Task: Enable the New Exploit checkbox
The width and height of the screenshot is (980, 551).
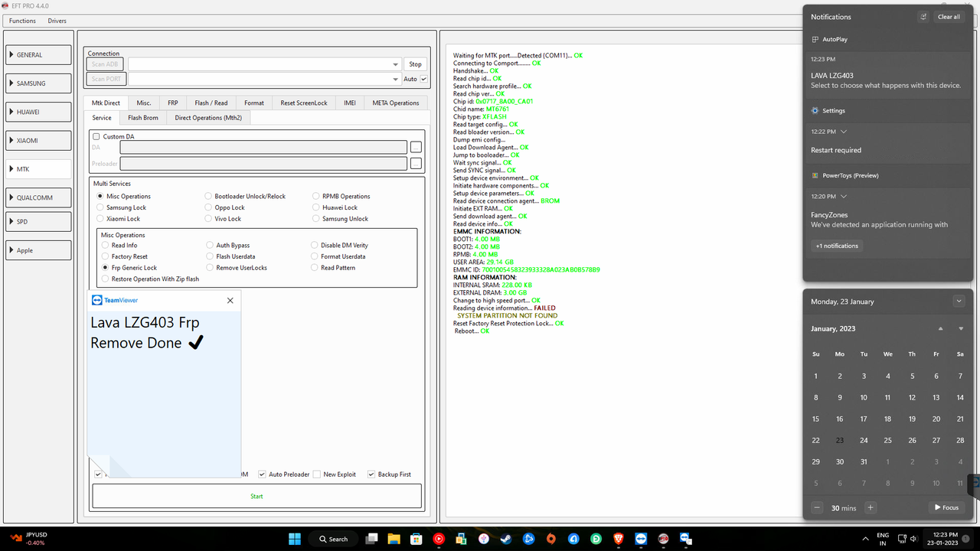Action: (317, 474)
